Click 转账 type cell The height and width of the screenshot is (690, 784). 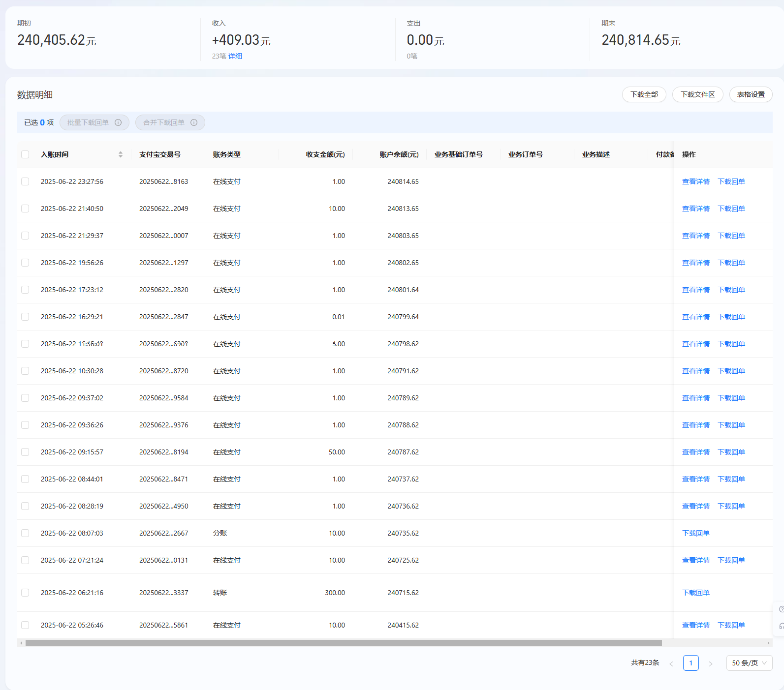(x=220, y=593)
